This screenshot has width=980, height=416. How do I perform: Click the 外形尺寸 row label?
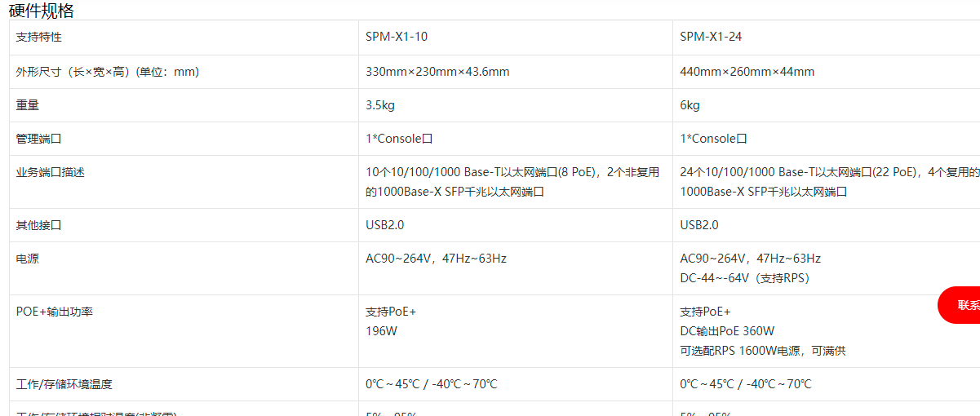[107, 72]
